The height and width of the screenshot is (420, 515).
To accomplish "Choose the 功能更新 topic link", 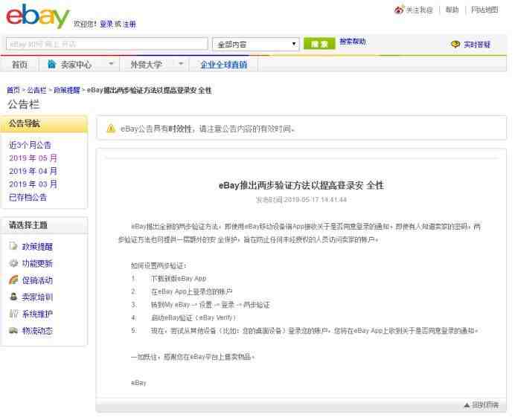I will (x=37, y=263).
